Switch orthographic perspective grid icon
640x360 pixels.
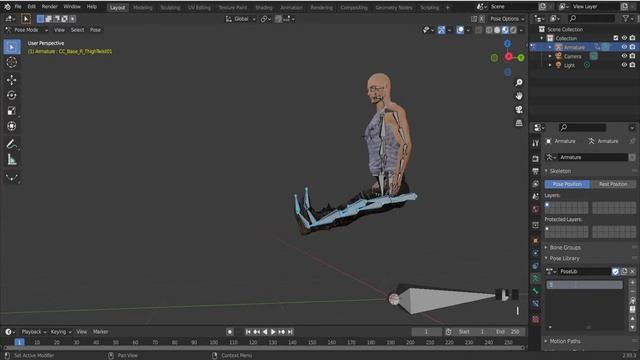tap(519, 123)
